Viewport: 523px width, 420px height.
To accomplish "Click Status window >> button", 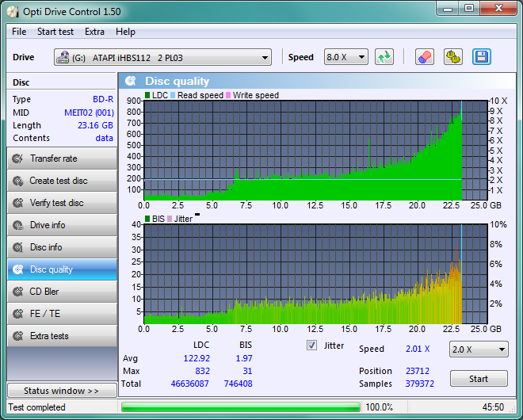I will 62,391.
